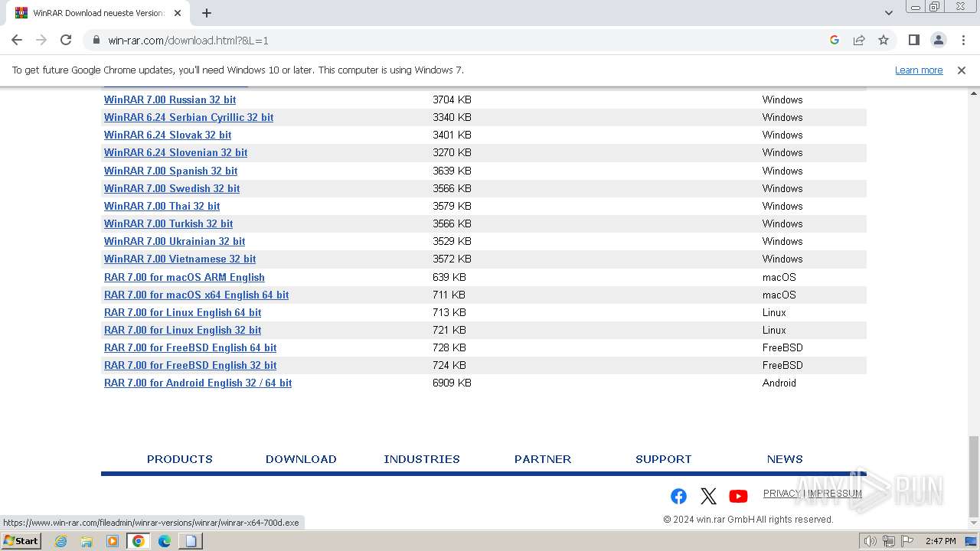Open WinRAR's YouTube channel
Screen dimensions: 980x551
[738, 496]
